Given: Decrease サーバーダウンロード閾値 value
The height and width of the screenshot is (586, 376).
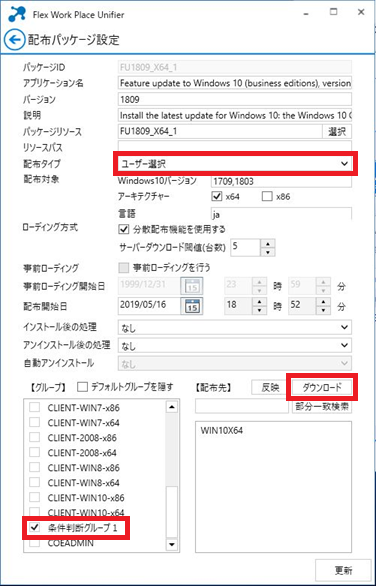Looking at the screenshot, I should click(x=268, y=252).
